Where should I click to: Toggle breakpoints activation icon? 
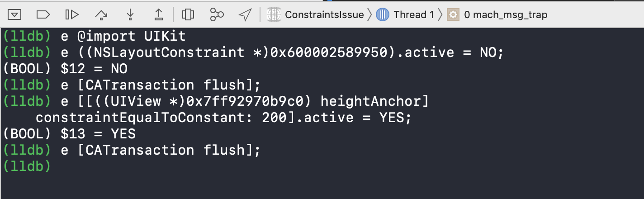pos(43,15)
